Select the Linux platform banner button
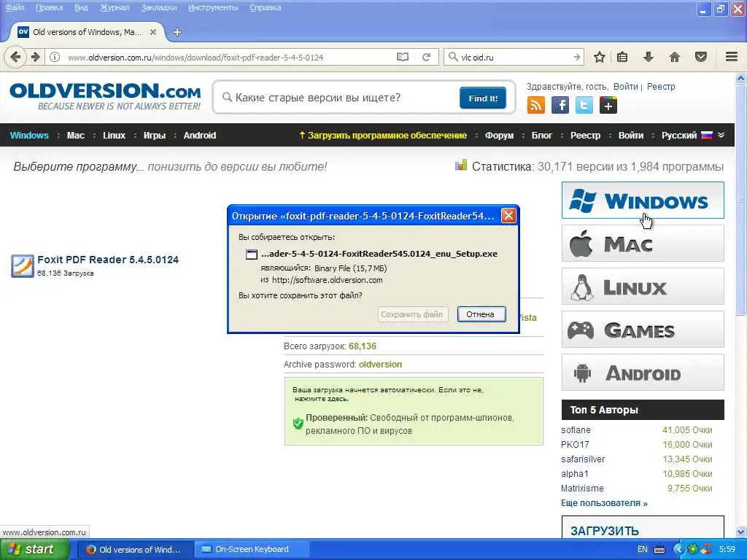The image size is (747, 560). pyautogui.click(x=643, y=286)
